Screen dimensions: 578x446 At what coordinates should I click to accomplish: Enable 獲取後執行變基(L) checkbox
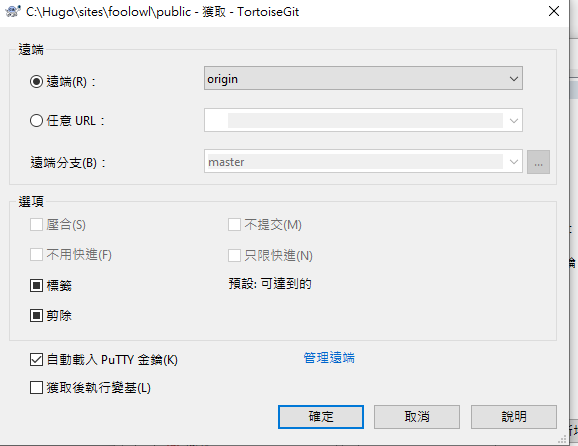tap(36, 388)
